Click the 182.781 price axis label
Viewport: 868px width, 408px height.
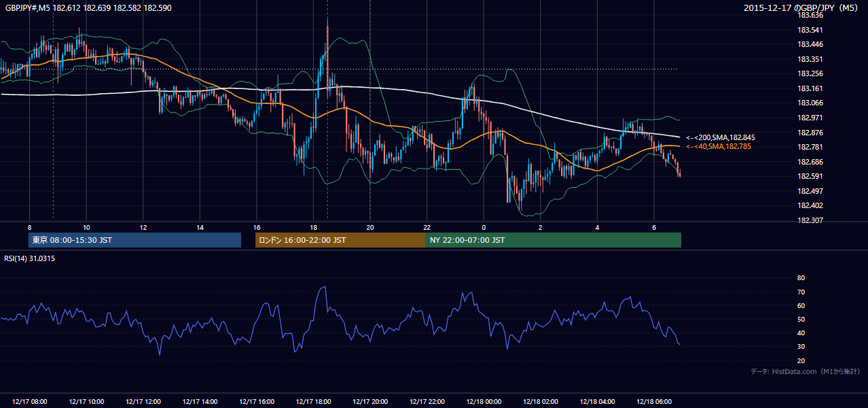point(810,147)
